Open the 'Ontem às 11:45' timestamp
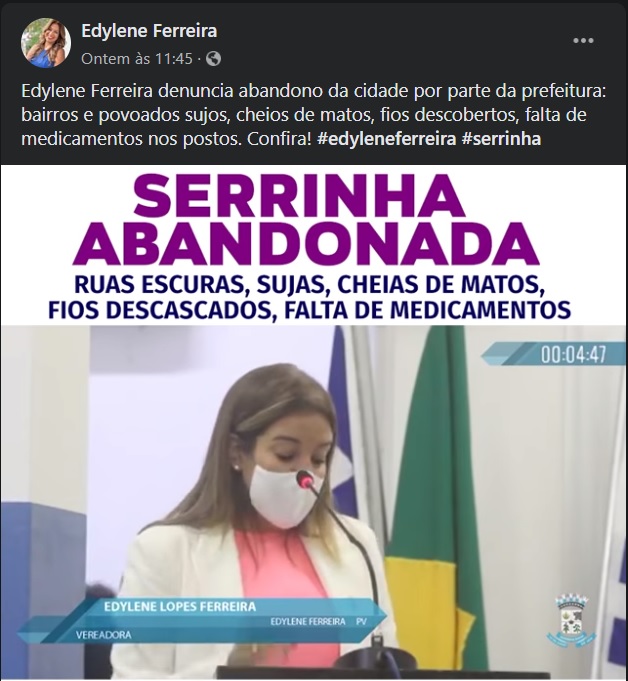This screenshot has height=681, width=628. point(137,58)
